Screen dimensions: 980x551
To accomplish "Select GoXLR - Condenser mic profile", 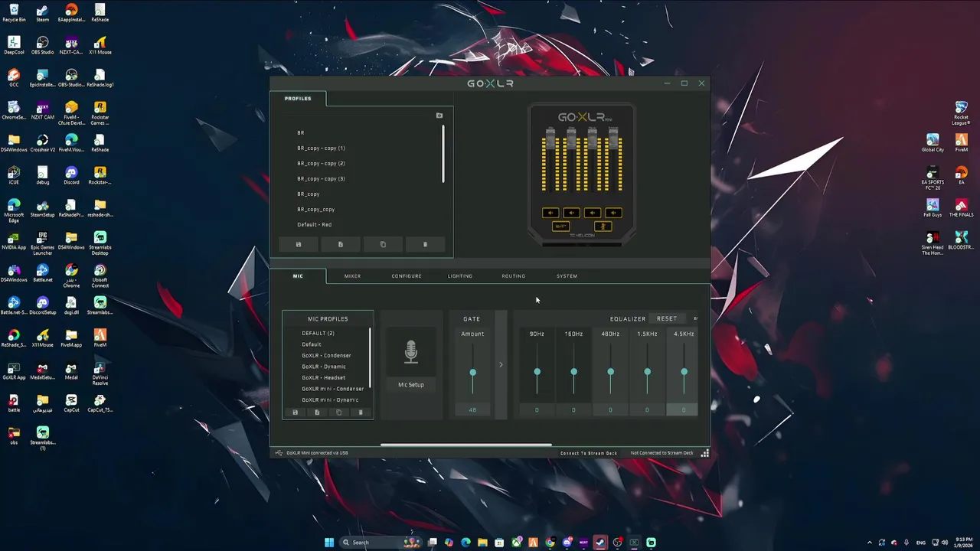I will pos(326,355).
